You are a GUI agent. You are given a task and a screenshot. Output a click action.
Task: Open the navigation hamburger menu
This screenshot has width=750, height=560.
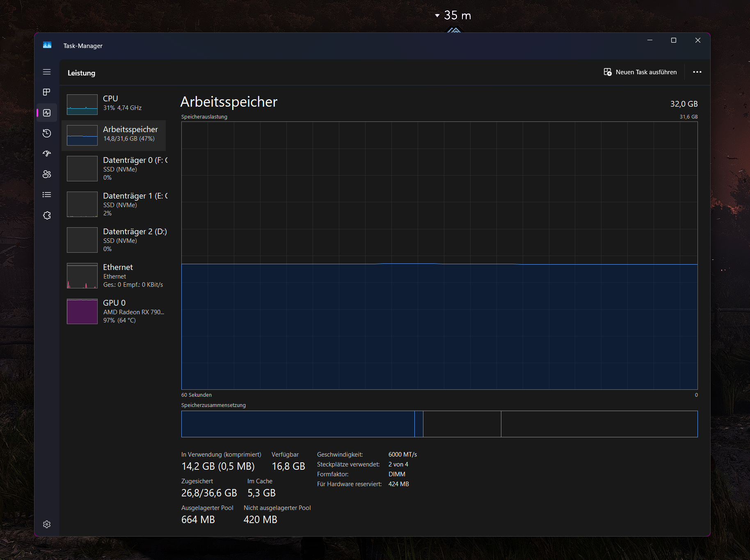(47, 72)
